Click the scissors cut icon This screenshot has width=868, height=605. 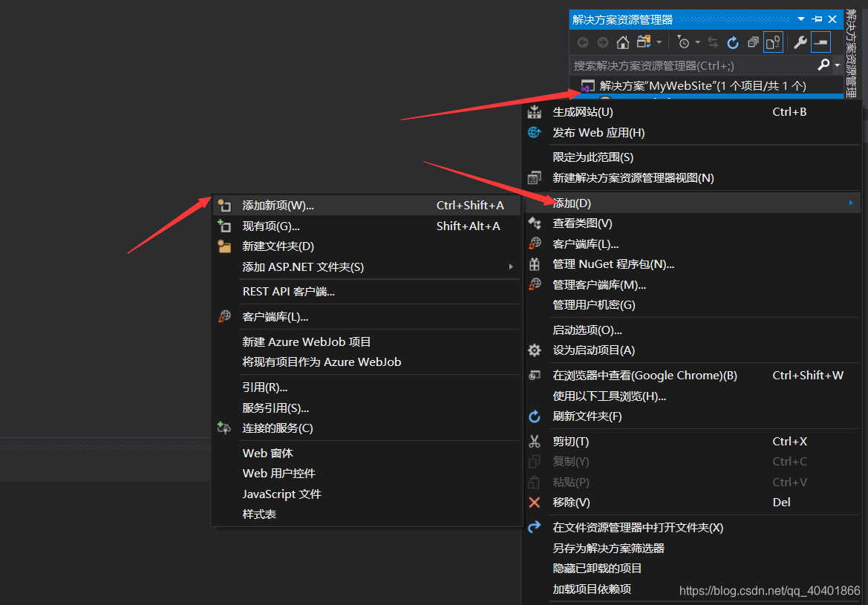(534, 441)
